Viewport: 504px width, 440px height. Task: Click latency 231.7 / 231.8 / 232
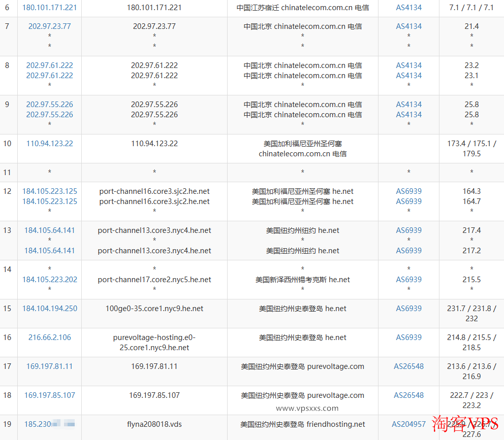[x=471, y=314]
